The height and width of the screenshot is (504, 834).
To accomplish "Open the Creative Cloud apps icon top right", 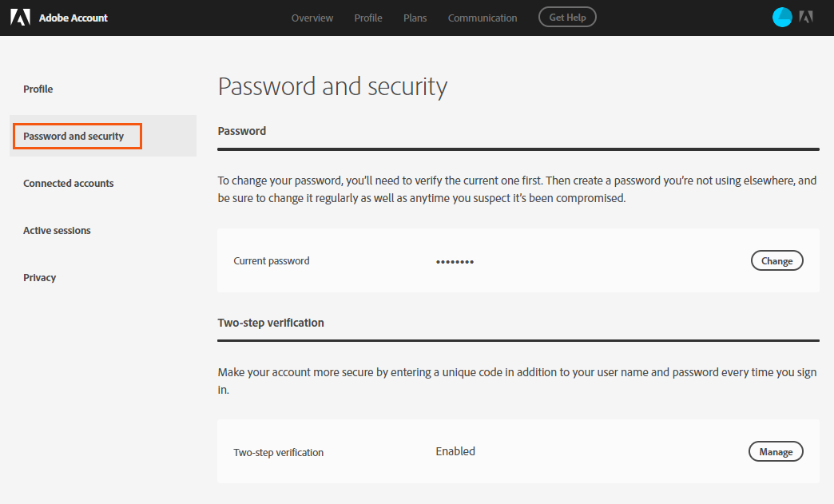I will tap(806, 16).
